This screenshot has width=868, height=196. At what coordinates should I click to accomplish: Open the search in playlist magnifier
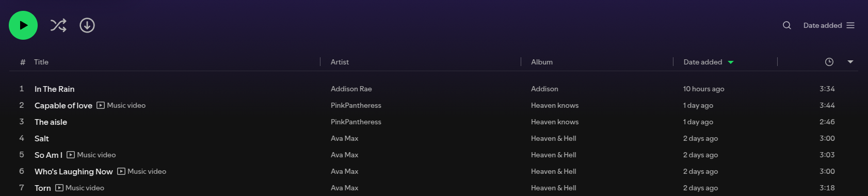[x=786, y=25]
